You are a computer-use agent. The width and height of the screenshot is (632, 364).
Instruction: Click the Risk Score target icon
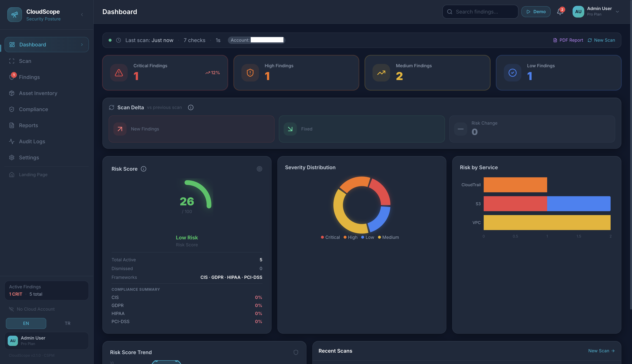259,169
